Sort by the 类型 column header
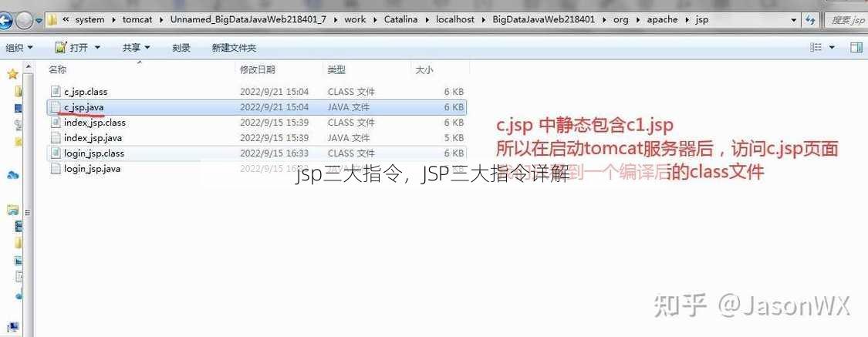This screenshot has height=337, width=868. point(336,69)
